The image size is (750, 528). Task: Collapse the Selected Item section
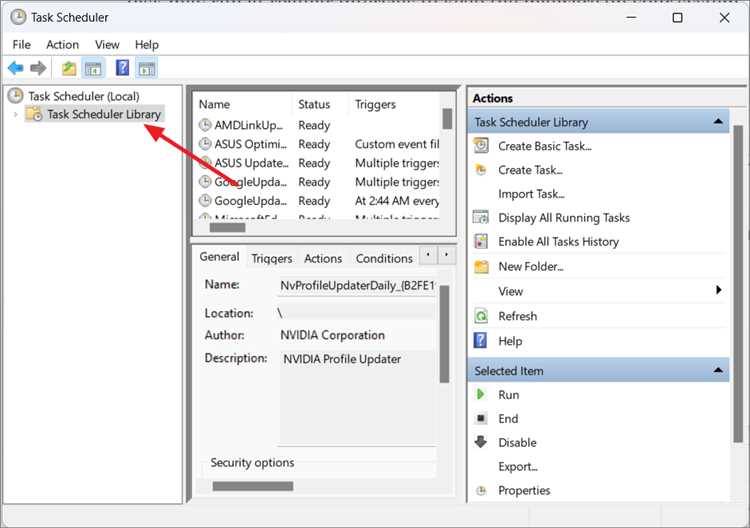point(718,370)
